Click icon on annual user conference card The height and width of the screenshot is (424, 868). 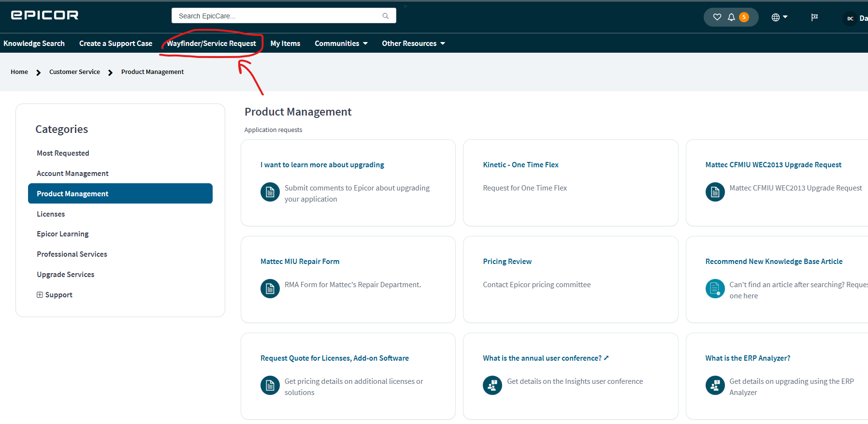492,385
